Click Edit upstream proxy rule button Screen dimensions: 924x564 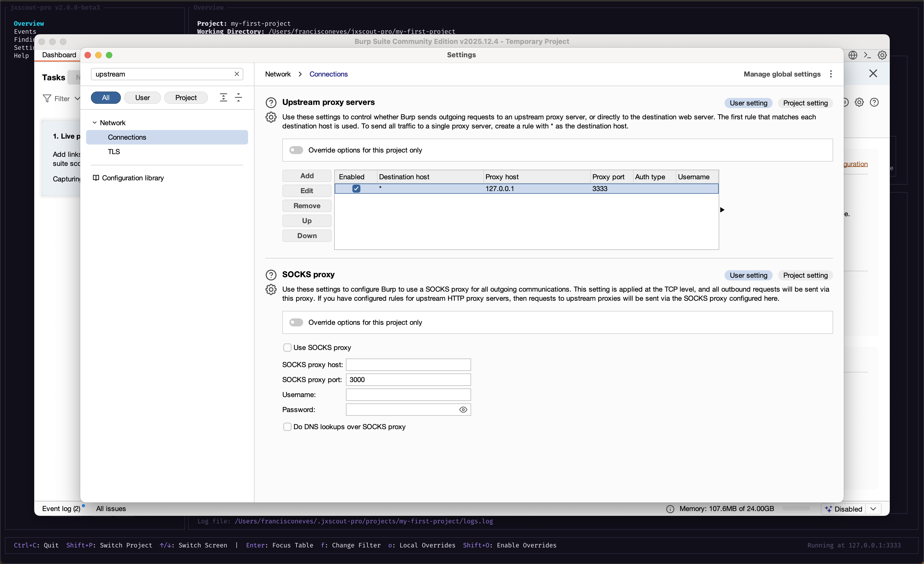click(307, 190)
